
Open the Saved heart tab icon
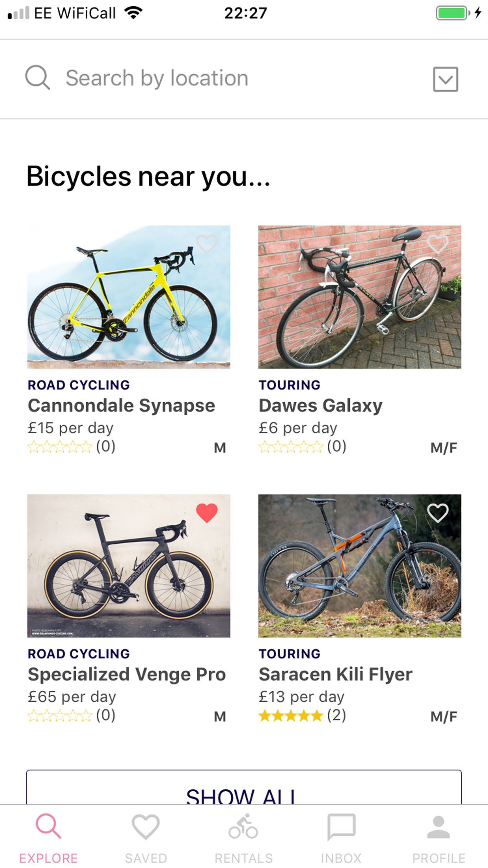[x=146, y=826]
